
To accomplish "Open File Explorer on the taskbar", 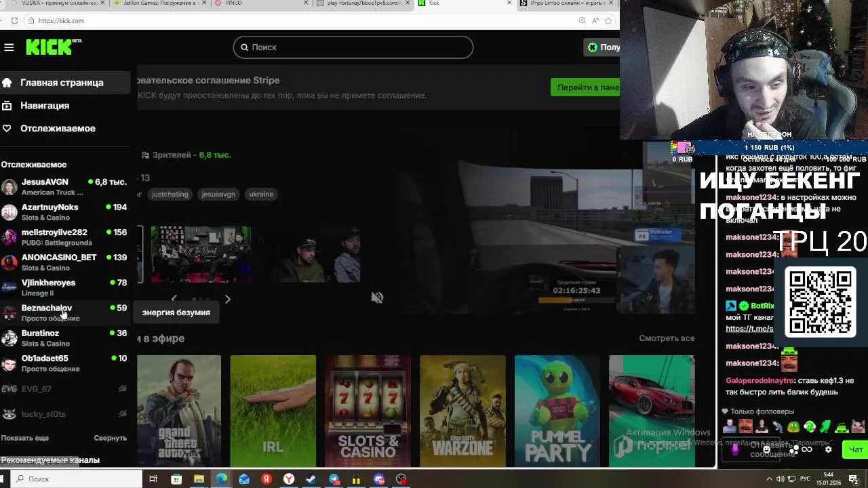I will point(199,479).
